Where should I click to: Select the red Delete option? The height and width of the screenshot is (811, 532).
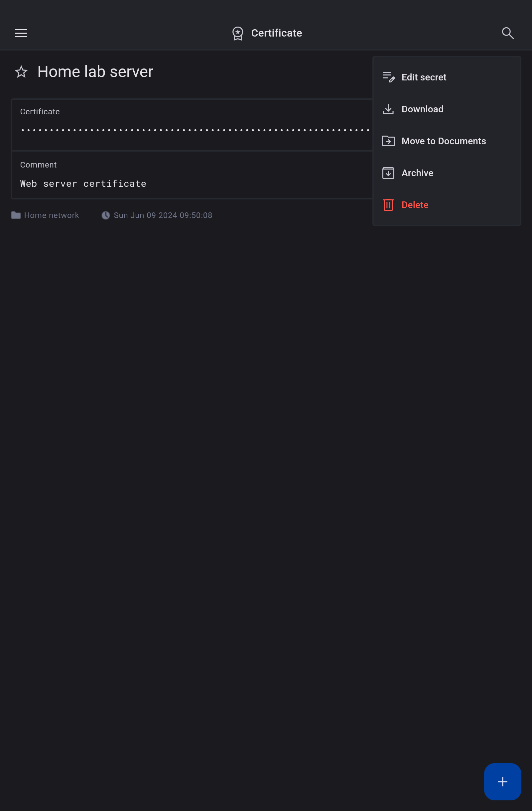(x=415, y=205)
